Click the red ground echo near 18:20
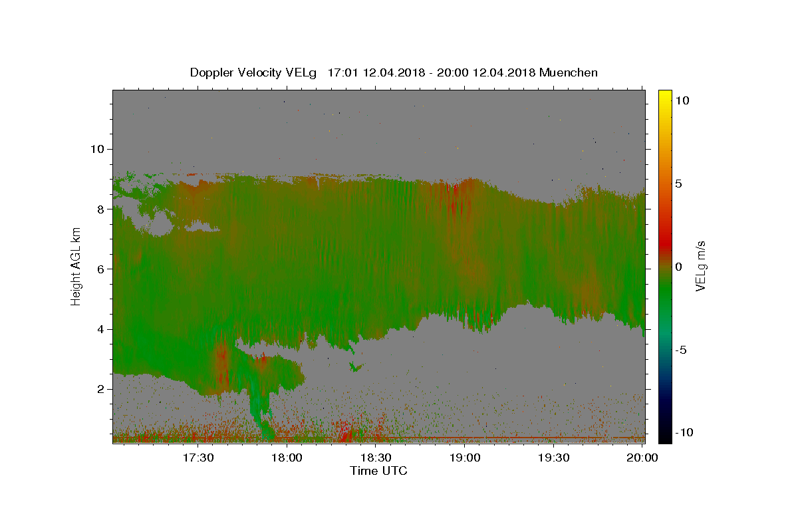798x532 pixels. click(x=345, y=431)
